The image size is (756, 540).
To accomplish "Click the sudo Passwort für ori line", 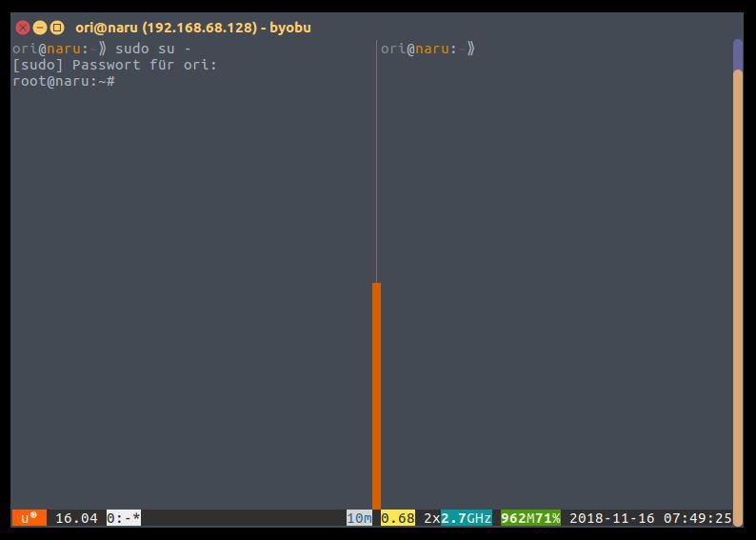I will click(x=114, y=65).
